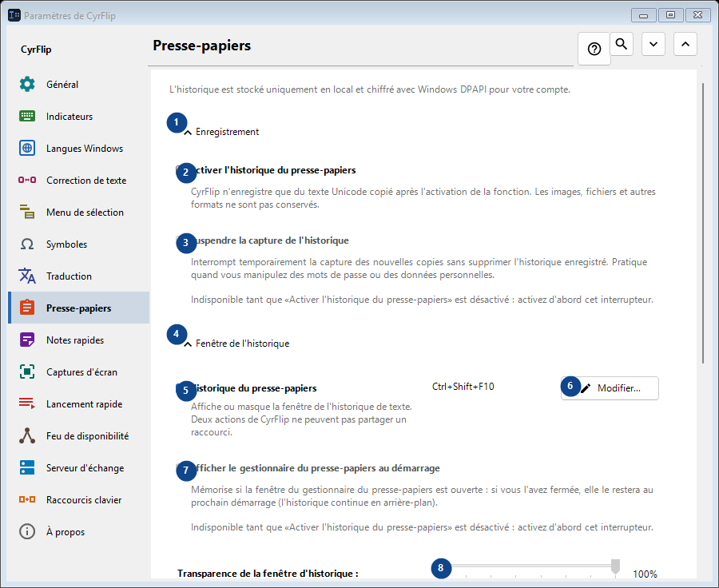Minimize the Paramètres de CyrFlip window
The width and height of the screenshot is (719, 588).
tap(643, 16)
